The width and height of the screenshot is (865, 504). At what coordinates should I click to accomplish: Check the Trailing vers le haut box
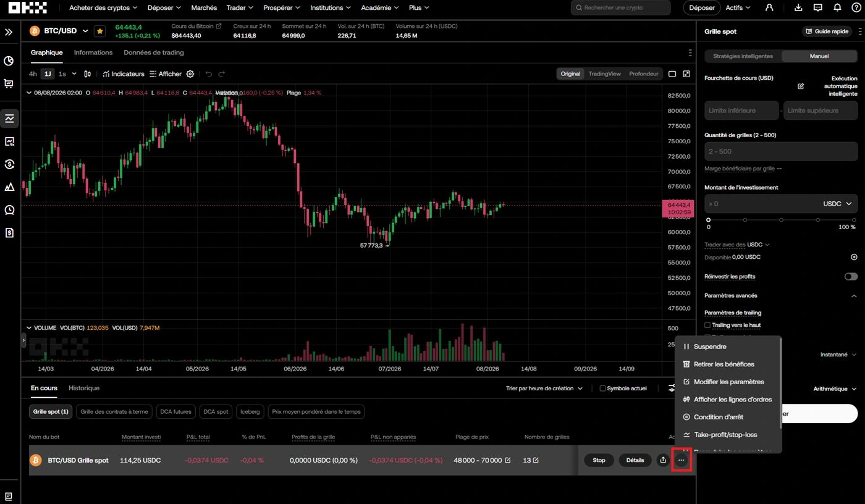[x=708, y=325]
